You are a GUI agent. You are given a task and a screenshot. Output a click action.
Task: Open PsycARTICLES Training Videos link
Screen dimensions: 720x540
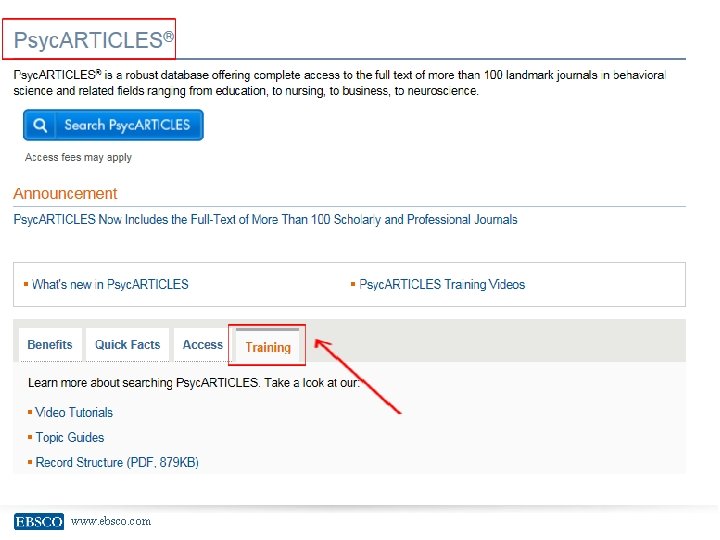click(442, 285)
